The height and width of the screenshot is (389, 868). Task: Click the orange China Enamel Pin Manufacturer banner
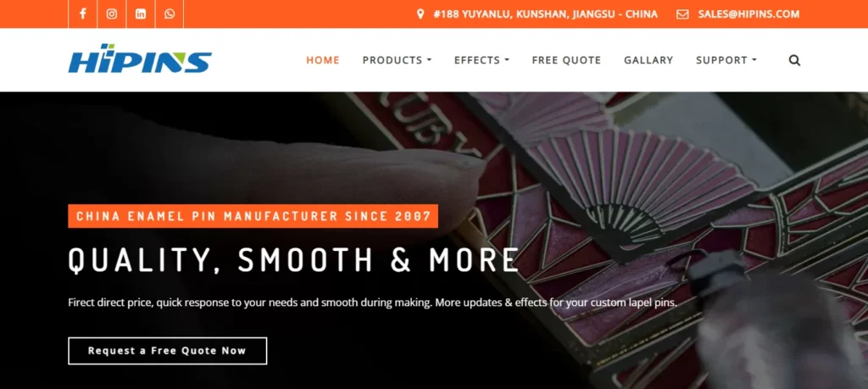[x=253, y=216]
